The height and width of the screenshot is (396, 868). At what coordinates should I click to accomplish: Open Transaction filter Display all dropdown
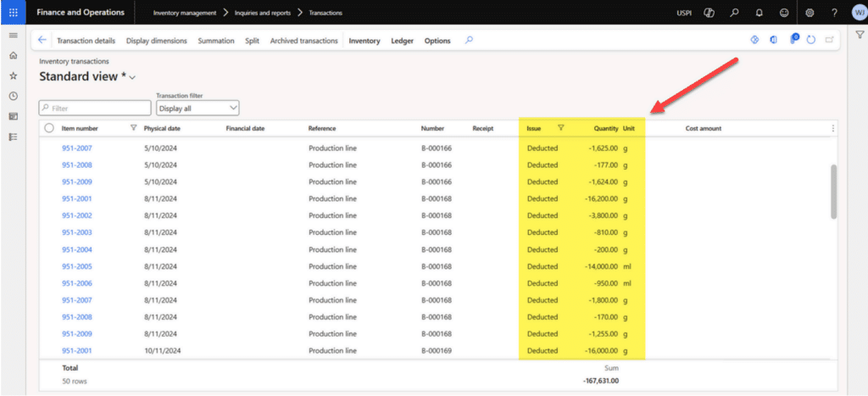click(198, 108)
